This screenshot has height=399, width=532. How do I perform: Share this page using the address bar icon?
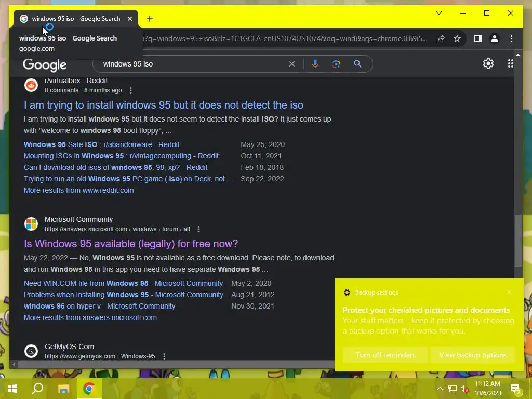pyautogui.click(x=441, y=38)
